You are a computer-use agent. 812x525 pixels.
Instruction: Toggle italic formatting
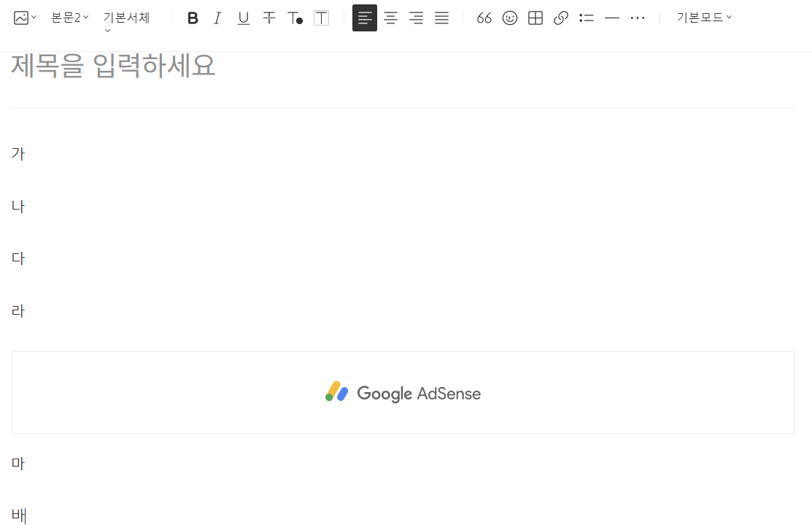(x=217, y=18)
